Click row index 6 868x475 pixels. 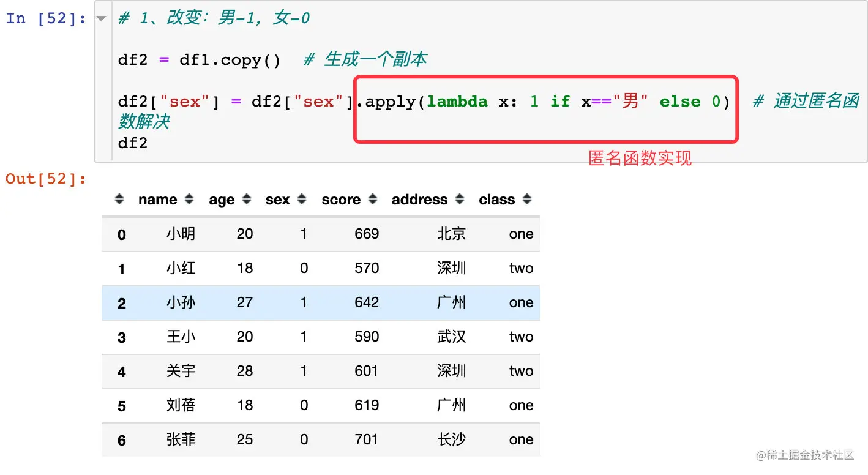point(121,440)
